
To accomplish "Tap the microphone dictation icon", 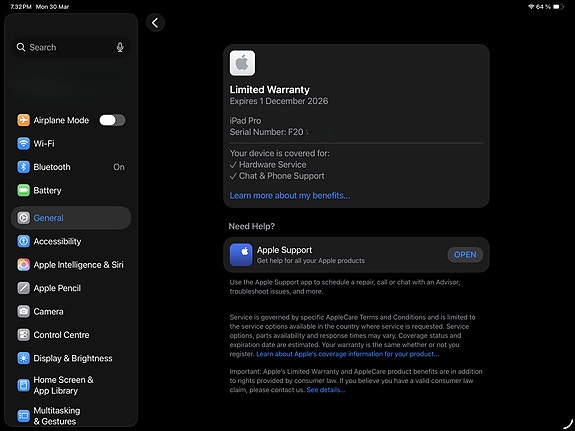I will tap(120, 47).
